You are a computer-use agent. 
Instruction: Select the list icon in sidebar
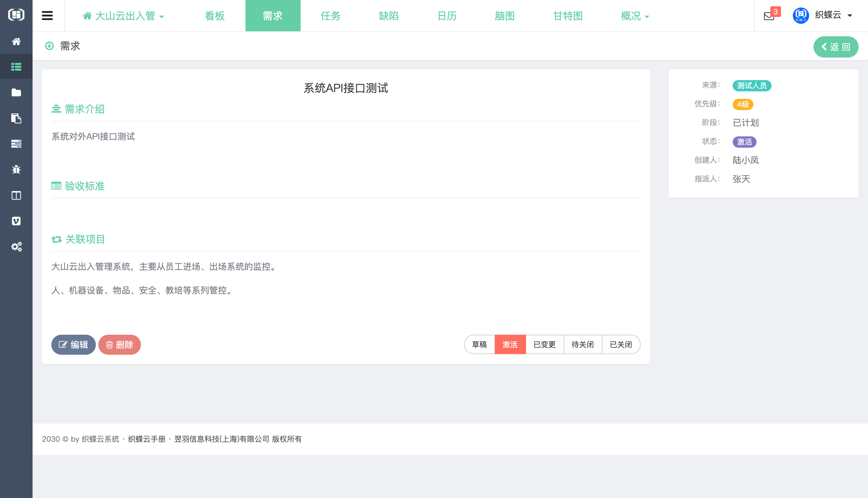pos(16,67)
